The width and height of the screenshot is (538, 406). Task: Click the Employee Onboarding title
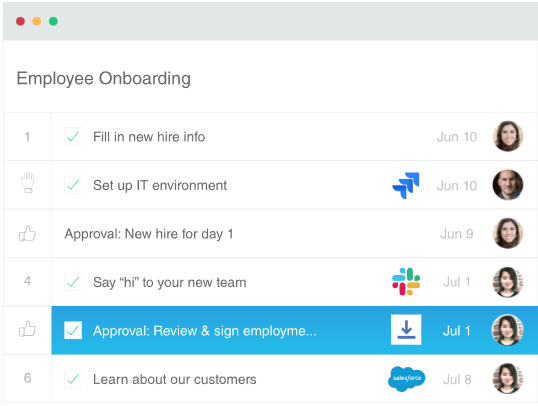click(104, 79)
